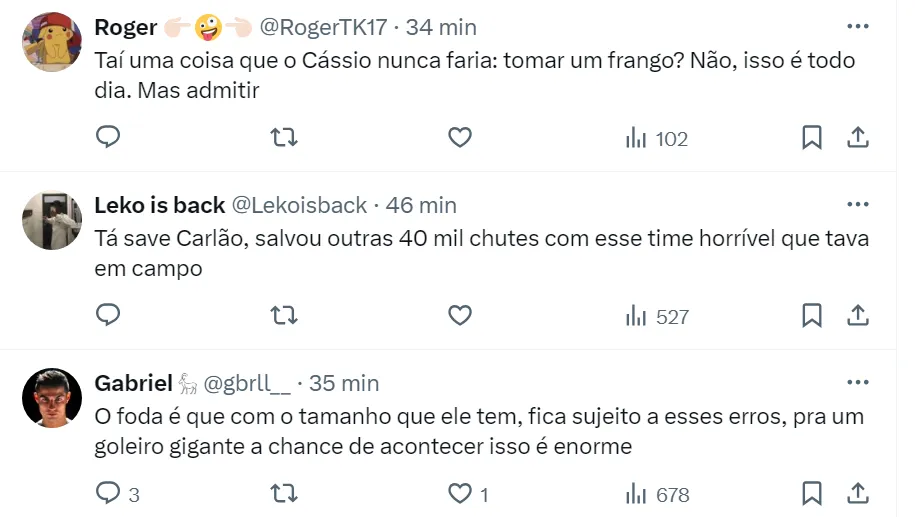This screenshot has width=915, height=517.
Task: Like the Leko is back tweet
Action: tap(460, 316)
